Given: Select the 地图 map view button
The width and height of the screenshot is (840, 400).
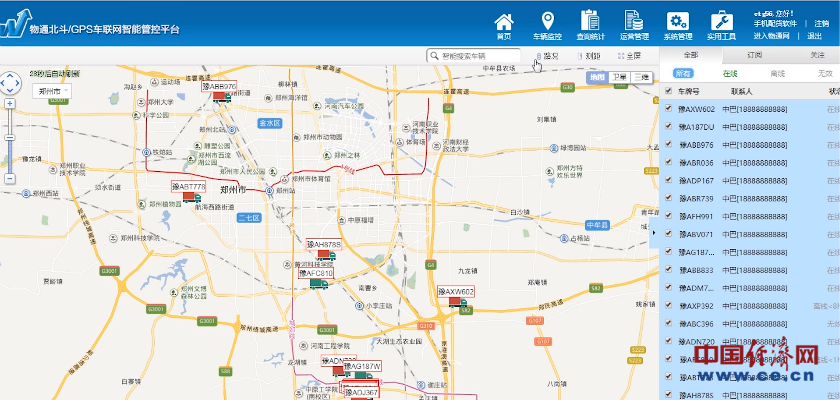Looking at the screenshot, I should pyautogui.click(x=597, y=77).
